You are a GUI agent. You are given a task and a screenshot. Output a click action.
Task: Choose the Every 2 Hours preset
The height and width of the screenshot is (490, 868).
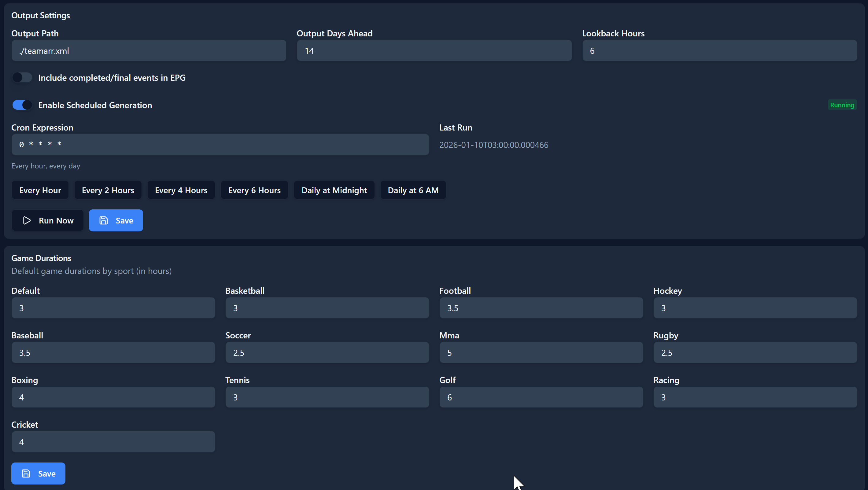108,190
